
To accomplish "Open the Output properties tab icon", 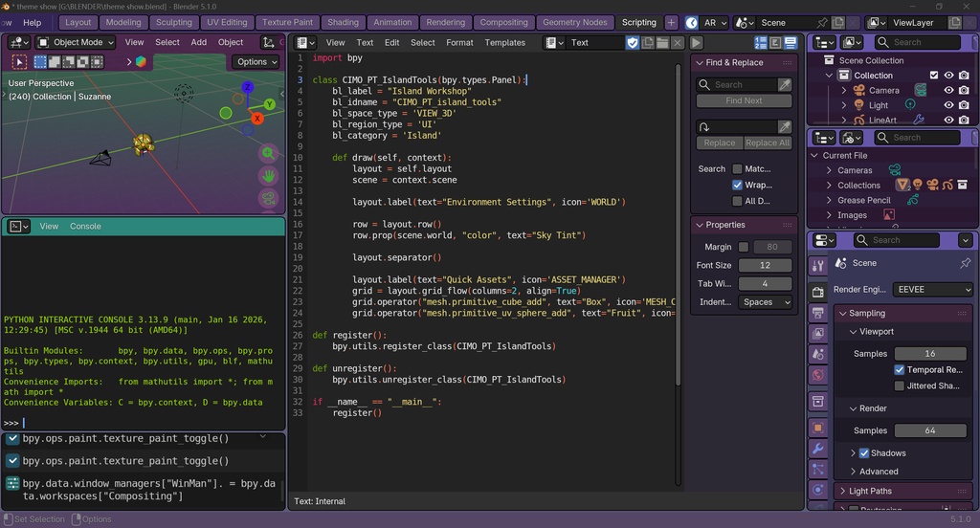I will tap(818, 313).
